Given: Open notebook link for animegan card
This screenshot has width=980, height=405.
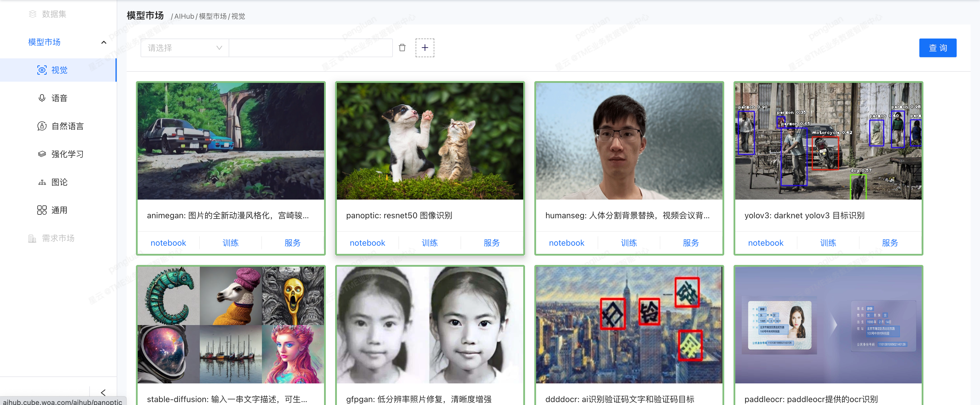Looking at the screenshot, I should [168, 243].
